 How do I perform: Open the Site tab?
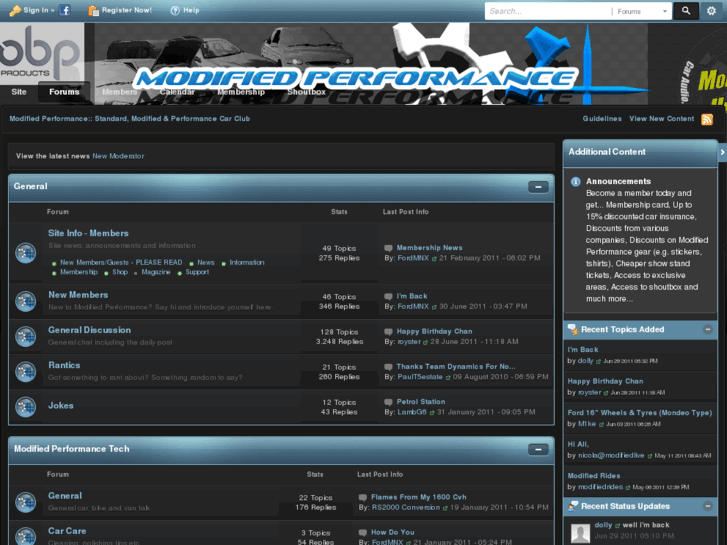point(19,92)
